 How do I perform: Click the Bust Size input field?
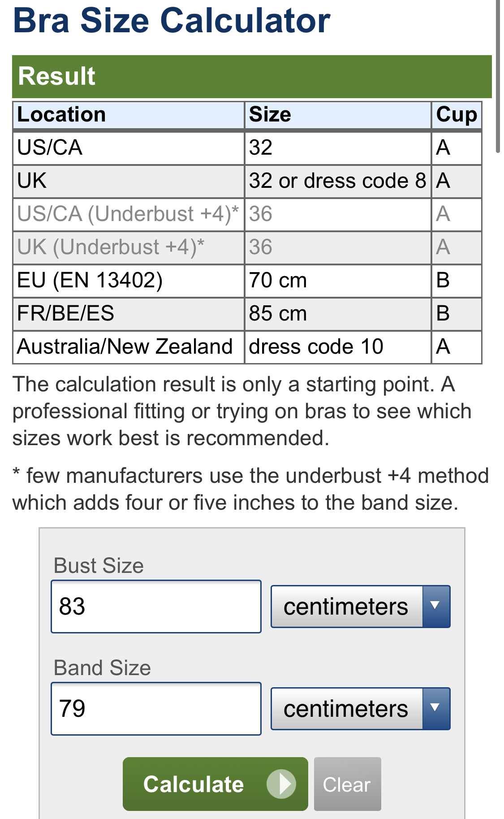coord(156,607)
